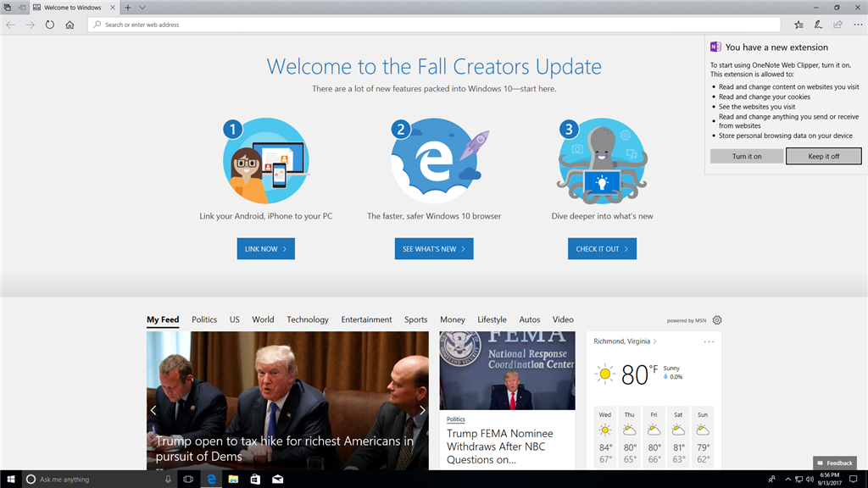The image size is (868, 488).
Task: Open the Mail app from the taskbar
Action: pos(277,480)
